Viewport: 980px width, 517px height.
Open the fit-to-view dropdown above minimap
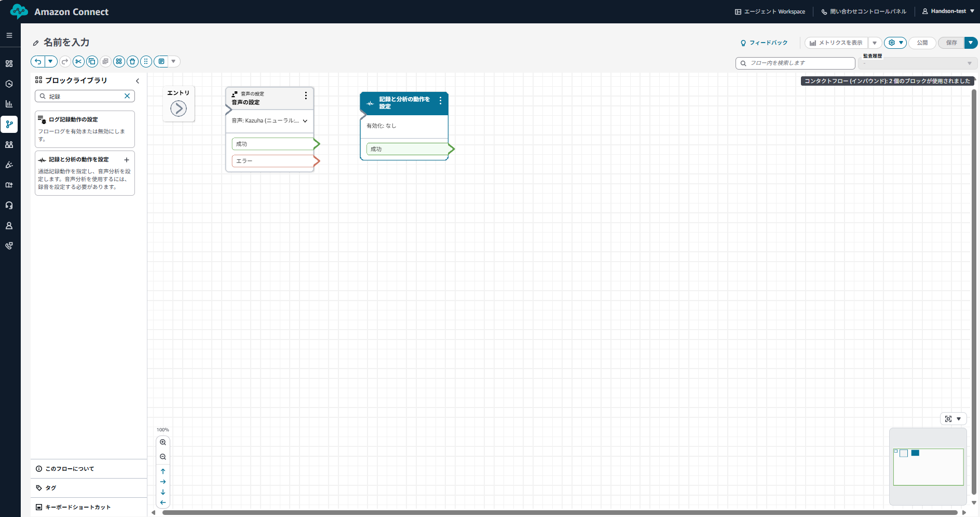coord(954,419)
